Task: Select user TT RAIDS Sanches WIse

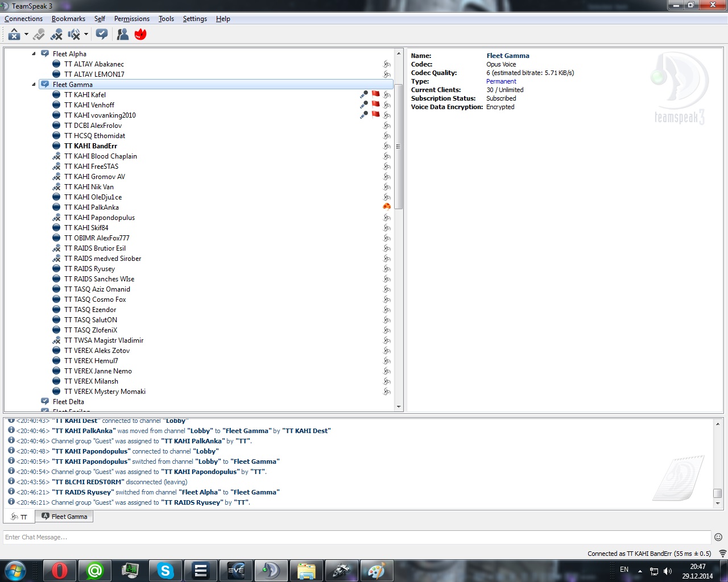Action: pos(100,279)
